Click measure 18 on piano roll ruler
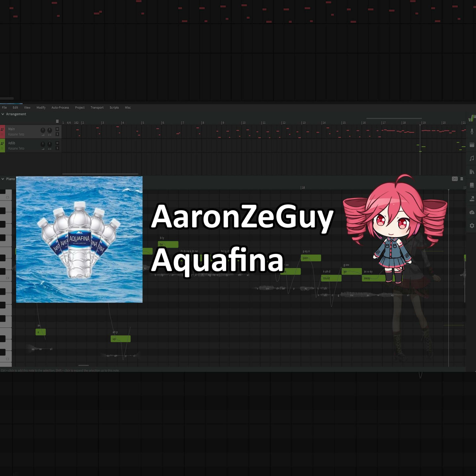 point(303,188)
